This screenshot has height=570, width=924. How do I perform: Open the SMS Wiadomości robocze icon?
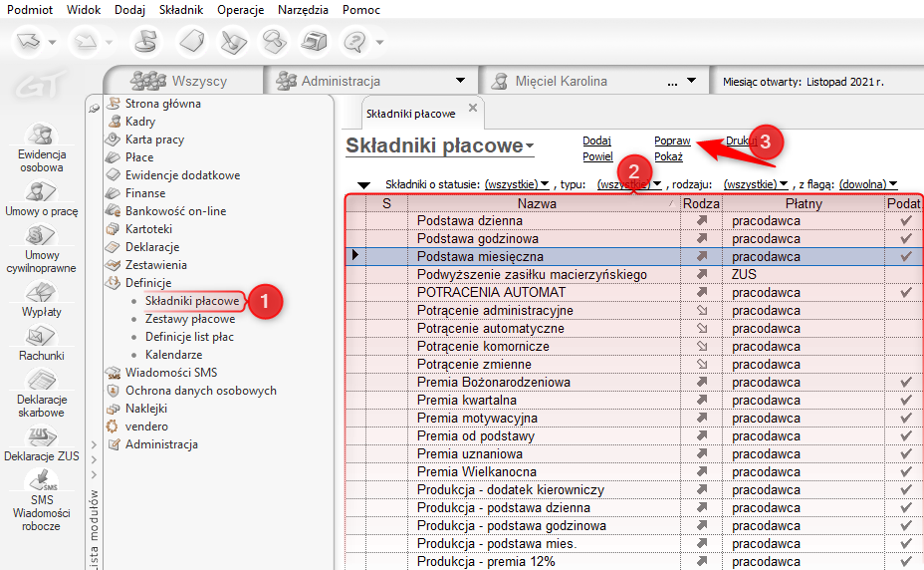coord(41,480)
